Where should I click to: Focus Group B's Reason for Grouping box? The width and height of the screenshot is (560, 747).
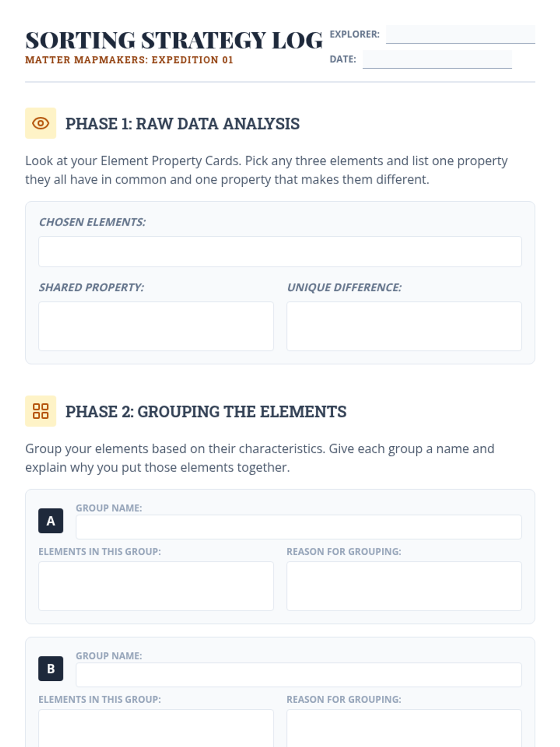pos(404,728)
